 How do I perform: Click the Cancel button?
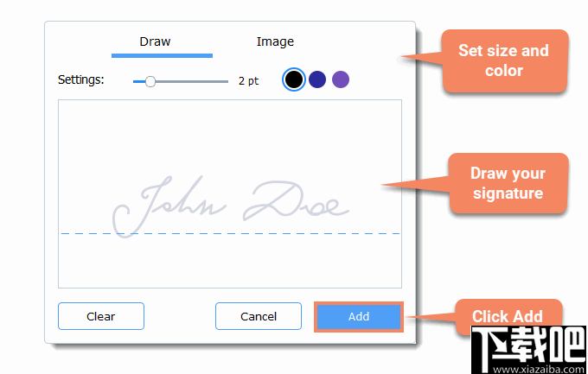259,316
